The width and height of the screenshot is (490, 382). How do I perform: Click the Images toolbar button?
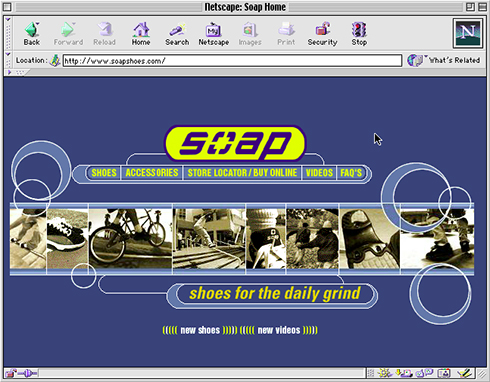(250, 34)
